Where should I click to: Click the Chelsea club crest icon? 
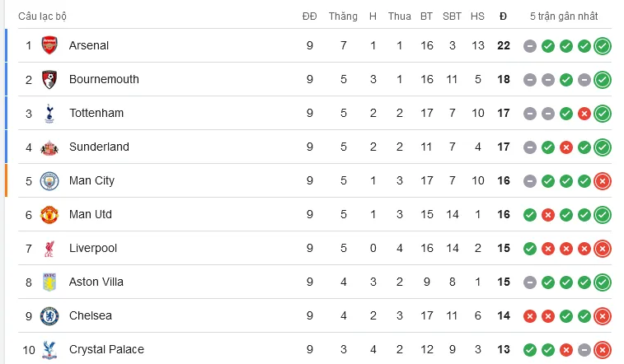[x=49, y=315]
